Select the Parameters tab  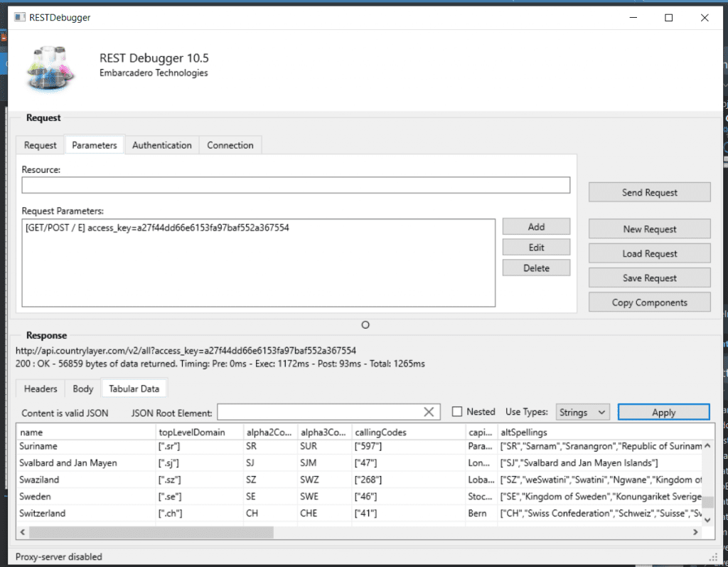tap(95, 145)
